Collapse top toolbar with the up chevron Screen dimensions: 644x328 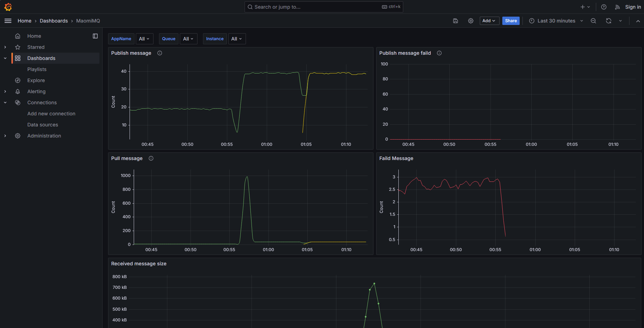tap(638, 21)
